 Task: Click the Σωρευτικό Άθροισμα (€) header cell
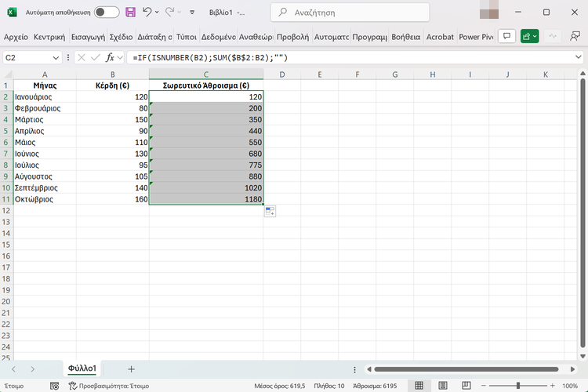[206, 85]
